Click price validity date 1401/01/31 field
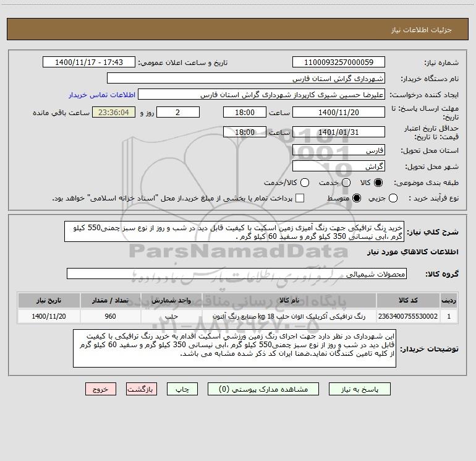 click(339, 132)
